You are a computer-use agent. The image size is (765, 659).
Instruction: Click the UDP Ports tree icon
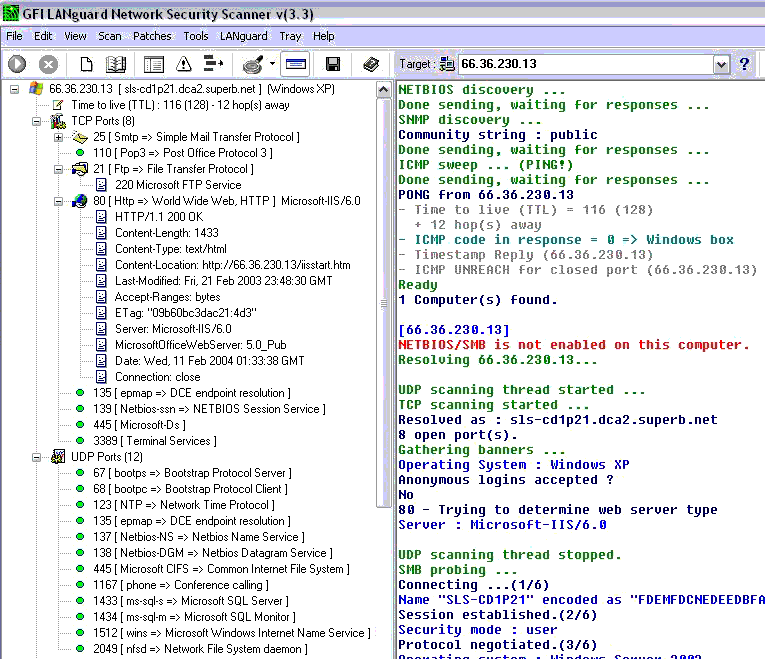[58, 457]
